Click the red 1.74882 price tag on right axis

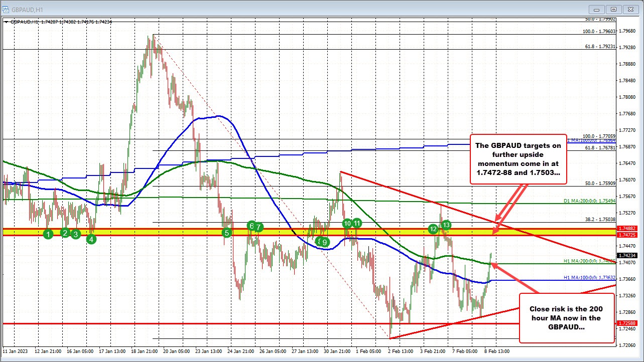click(x=627, y=228)
